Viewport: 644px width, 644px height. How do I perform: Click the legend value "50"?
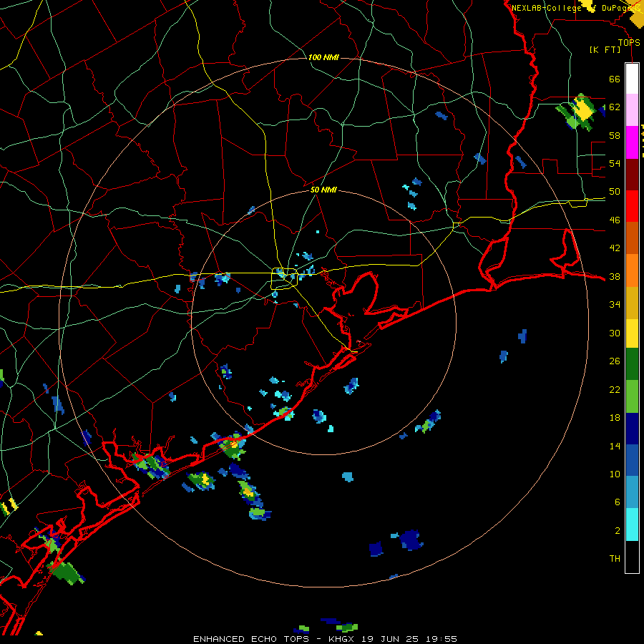(615, 192)
